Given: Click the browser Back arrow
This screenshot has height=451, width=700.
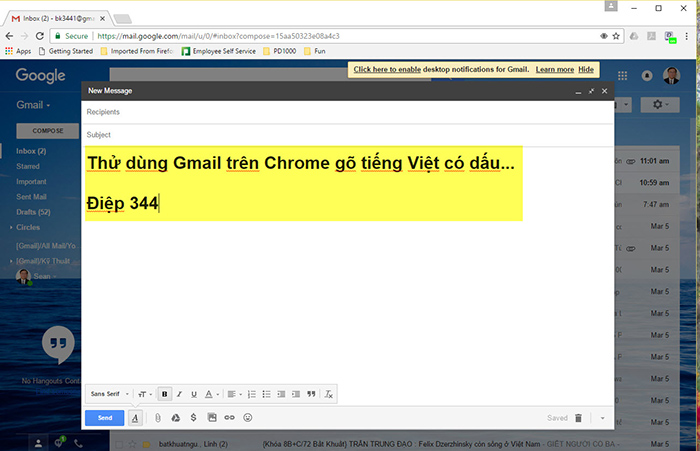Looking at the screenshot, I should (9, 36).
